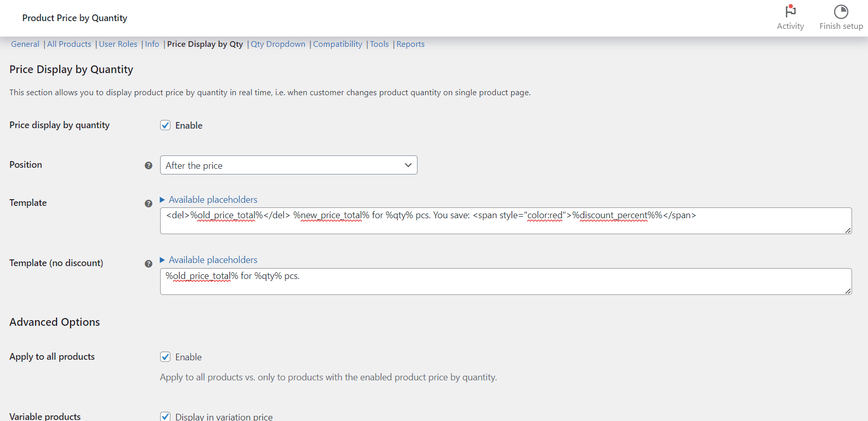
Task: Open the Tools tab
Action: 379,44
